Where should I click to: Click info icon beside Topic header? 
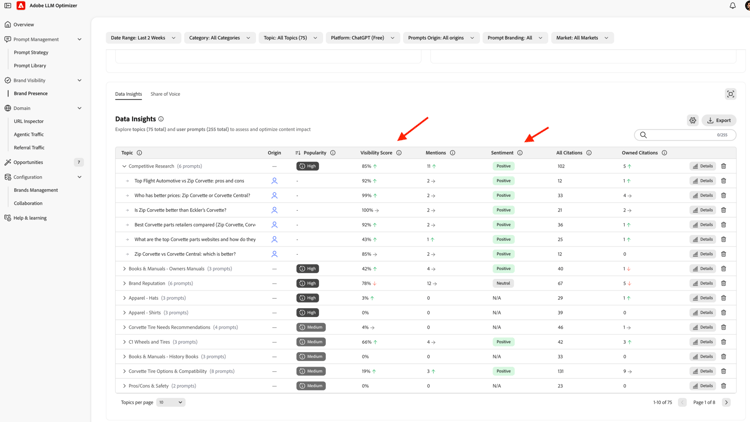pos(139,153)
